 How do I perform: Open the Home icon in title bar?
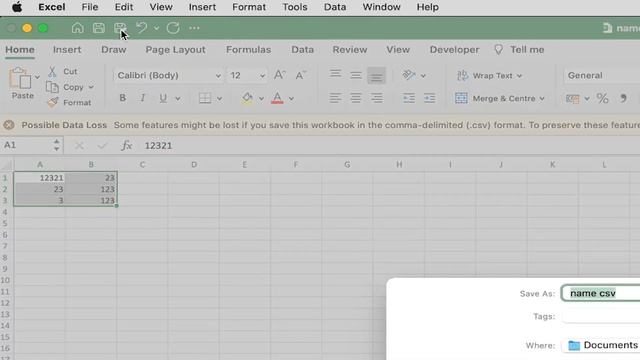click(77, 28)
